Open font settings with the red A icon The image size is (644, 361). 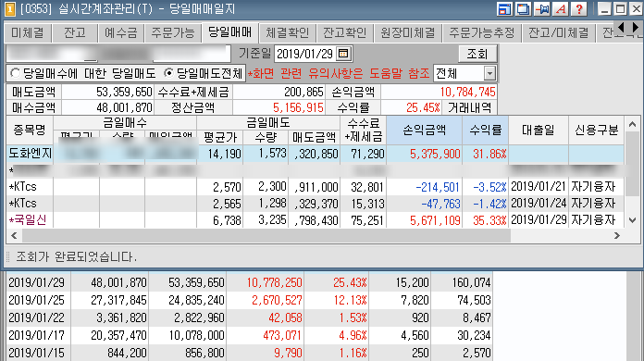(x=561, y=9)
